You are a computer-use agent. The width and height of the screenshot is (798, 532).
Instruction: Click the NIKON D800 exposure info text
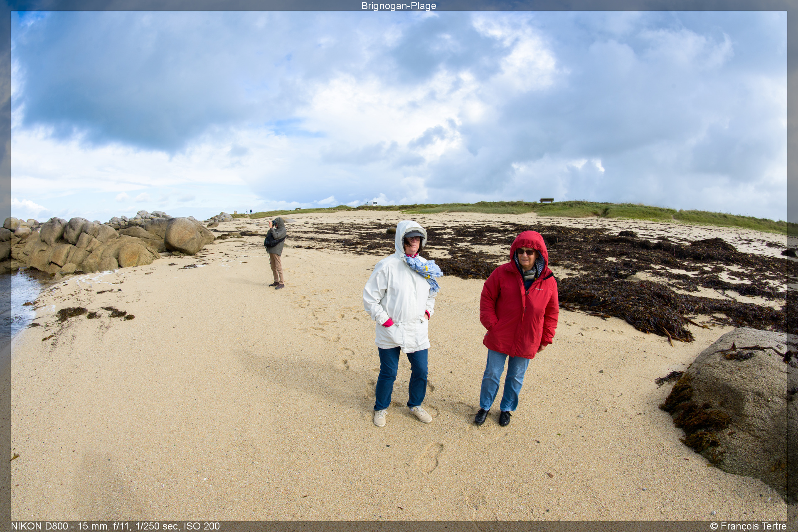tap(115, 526)
